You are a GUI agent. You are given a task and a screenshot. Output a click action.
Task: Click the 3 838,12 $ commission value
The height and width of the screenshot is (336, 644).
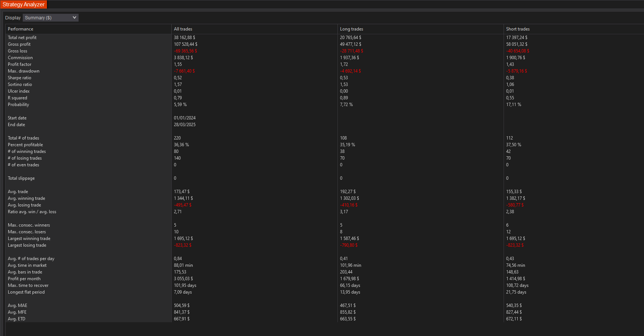[x=183, y=58]
